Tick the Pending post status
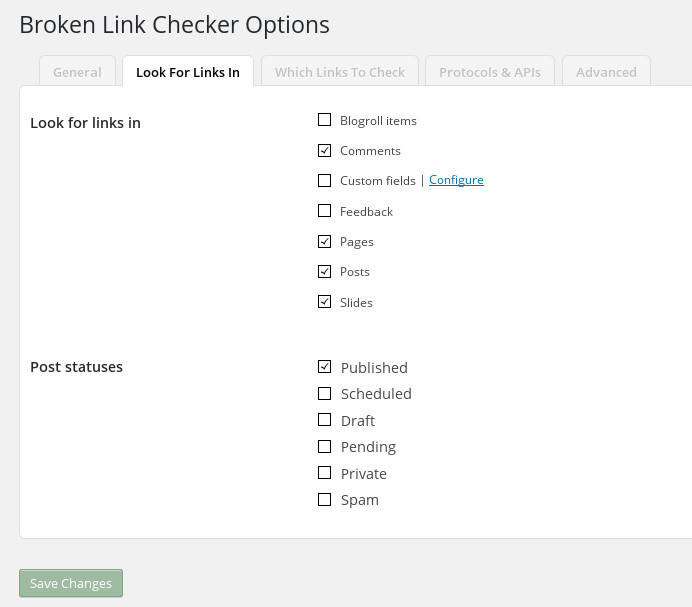This screenshot has height=607, width=692. point(324,446)
